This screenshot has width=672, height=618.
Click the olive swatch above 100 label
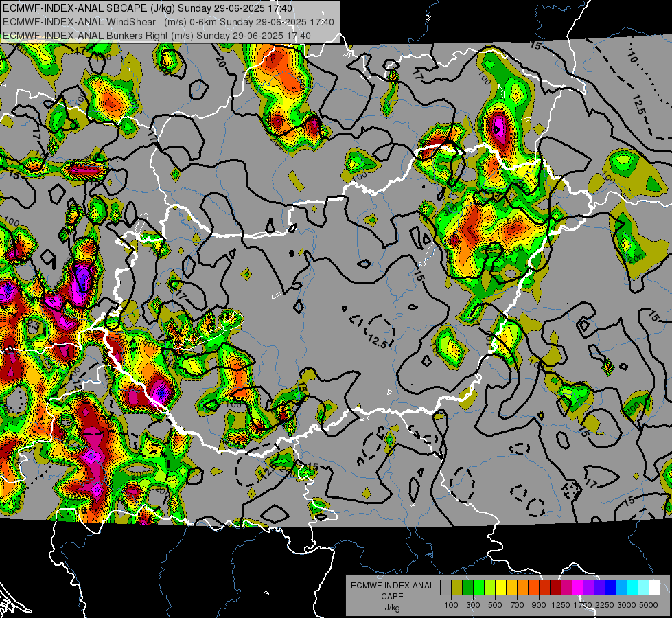457,588
